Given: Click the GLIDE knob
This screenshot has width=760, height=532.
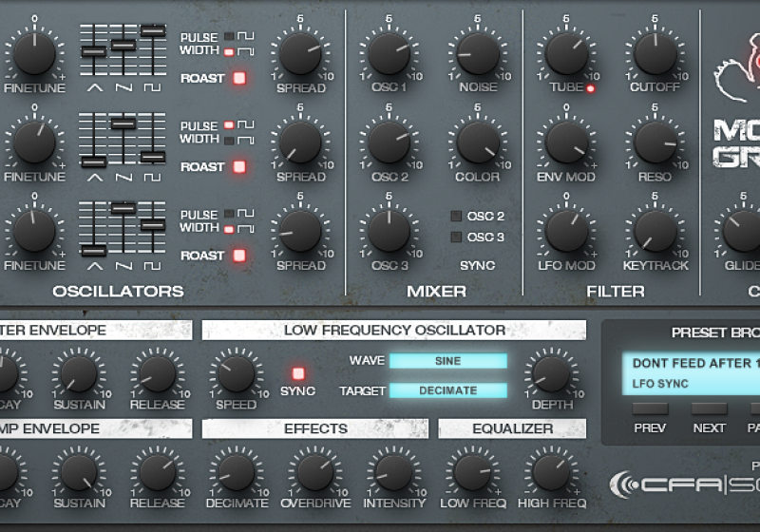Looking at the screenshot, I should point(744,231).
